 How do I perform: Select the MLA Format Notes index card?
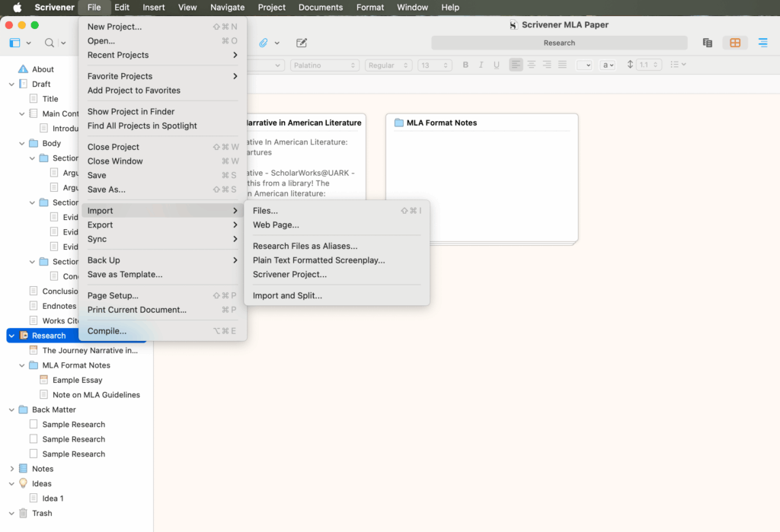[481, 177]
